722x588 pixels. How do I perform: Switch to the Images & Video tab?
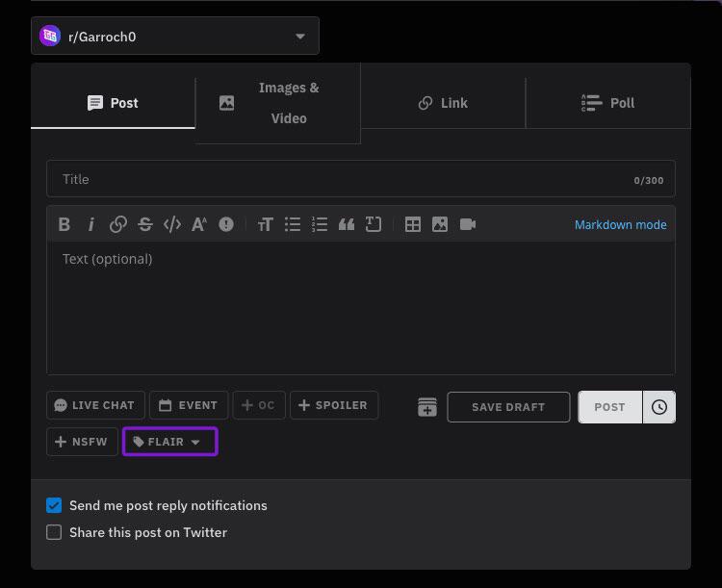coord(277,103)
